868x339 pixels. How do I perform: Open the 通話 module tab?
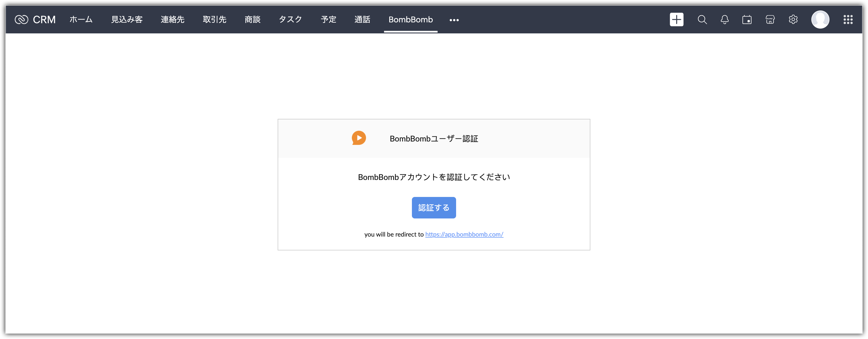362,20
